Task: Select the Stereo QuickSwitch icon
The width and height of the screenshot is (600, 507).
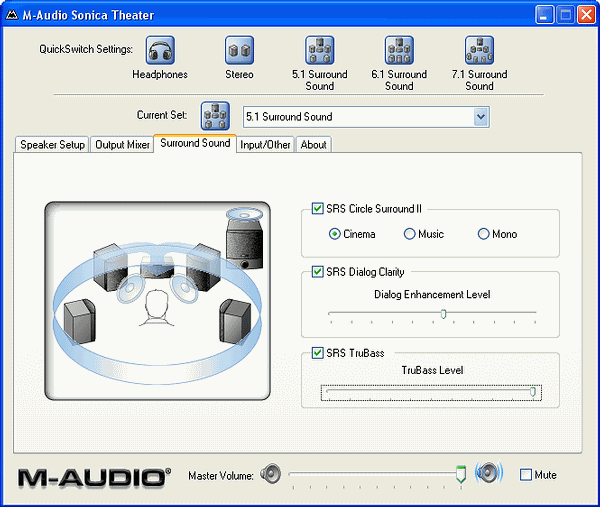Action: pyautogui.click(x=239, y=50)
